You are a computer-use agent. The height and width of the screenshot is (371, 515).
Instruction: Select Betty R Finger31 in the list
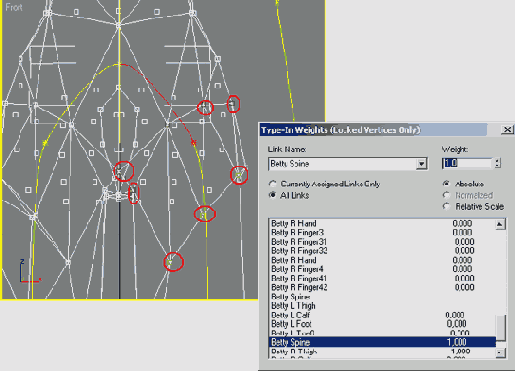382,242
